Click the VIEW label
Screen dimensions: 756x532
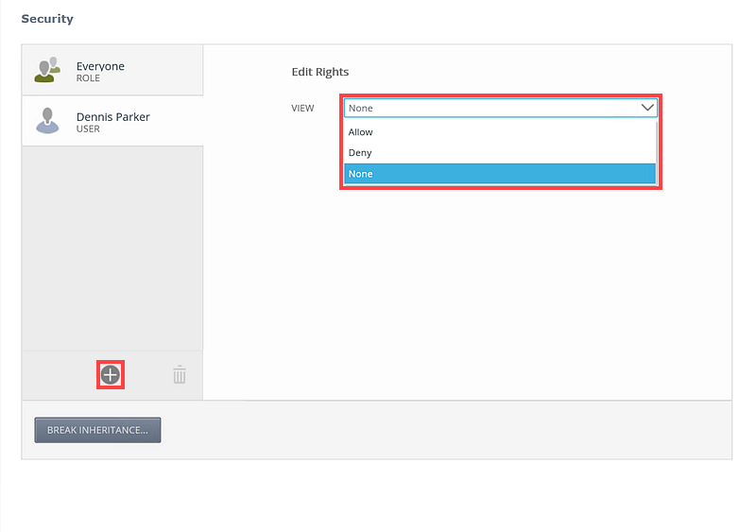pyautogui.click(x=302, y=108)
